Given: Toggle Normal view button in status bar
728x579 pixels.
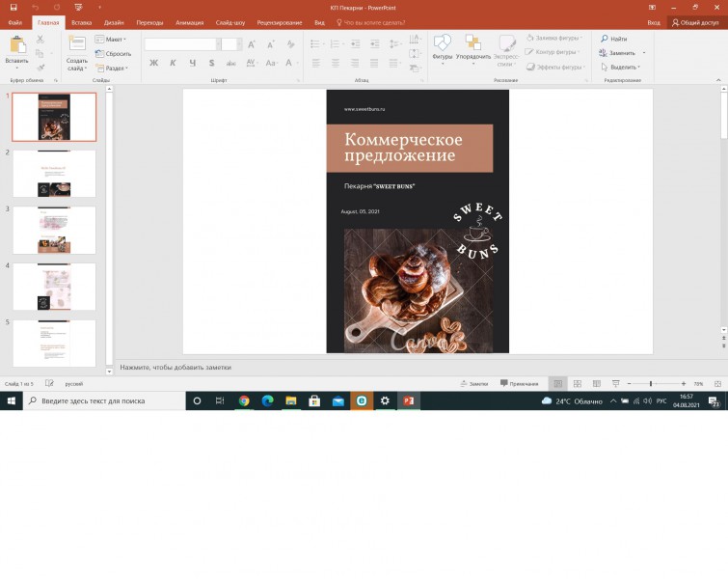Looking at the screenshot, I should pyautogui.click(x=558, y=384).
